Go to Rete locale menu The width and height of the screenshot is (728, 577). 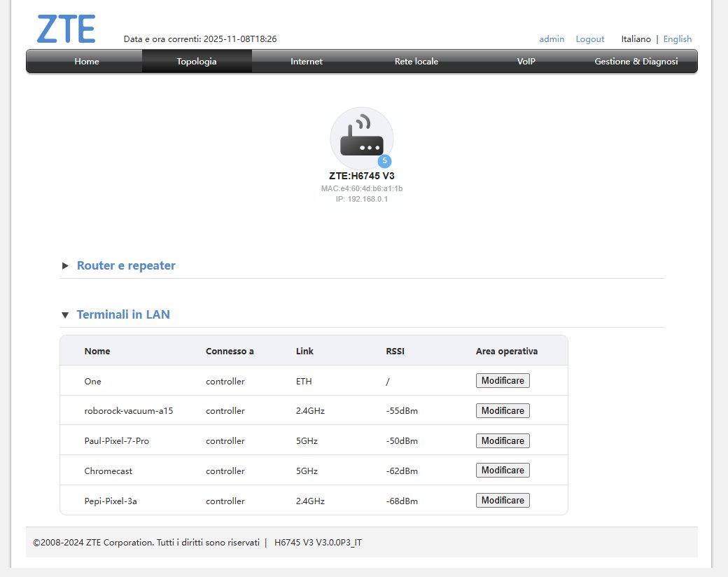coord(416,62)
